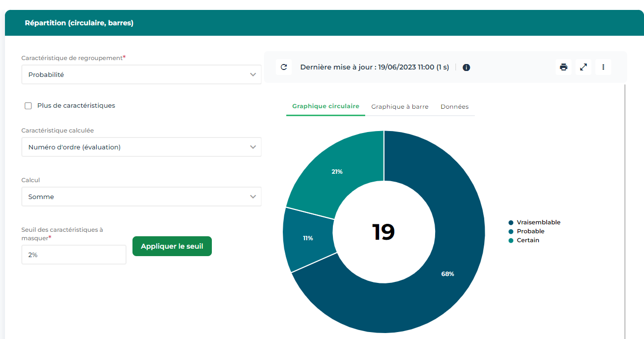The width and height of the screenshot is (644, 339).
Task: Open the three-dot more options menu
Action: point(603,67)
